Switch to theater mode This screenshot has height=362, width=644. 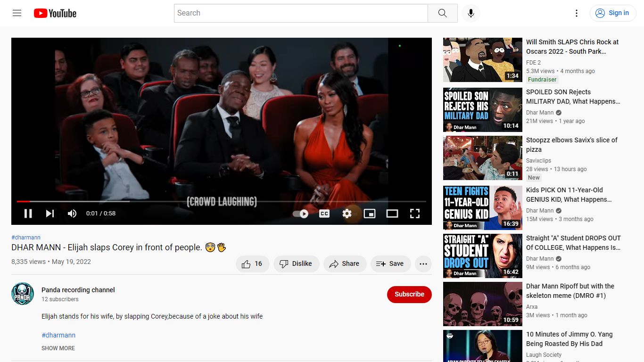pos(392,214)
